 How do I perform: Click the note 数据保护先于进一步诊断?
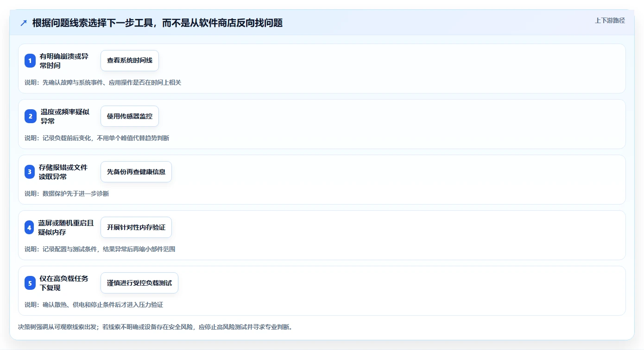click(x=76, y=194)
